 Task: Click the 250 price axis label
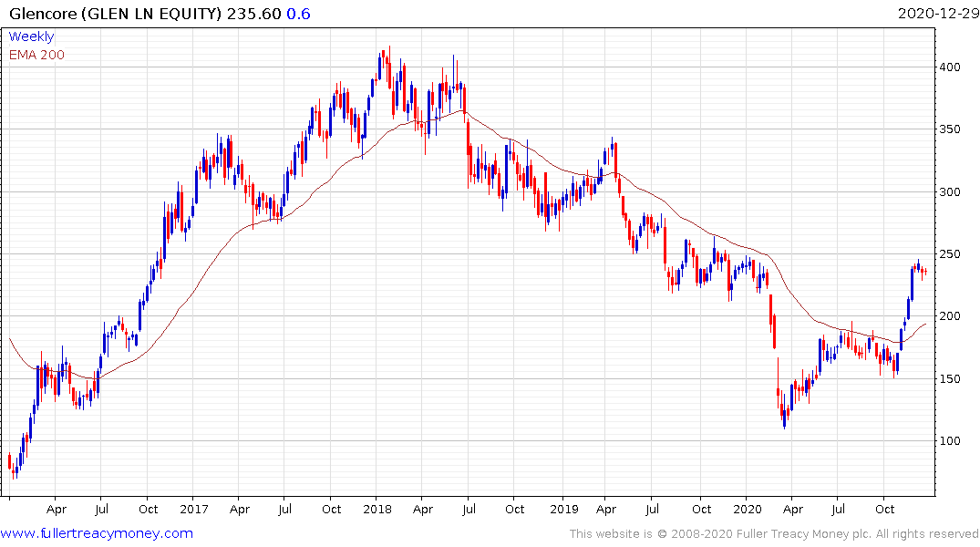coord(950,253)
